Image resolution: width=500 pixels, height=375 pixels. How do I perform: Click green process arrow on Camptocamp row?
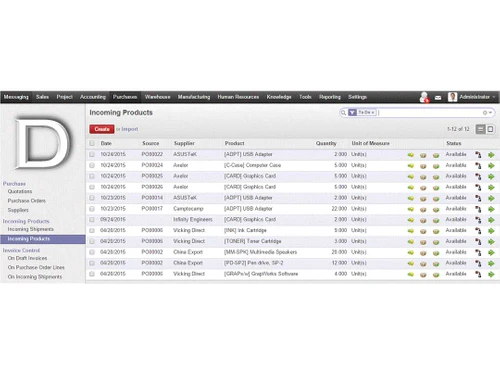491,209
